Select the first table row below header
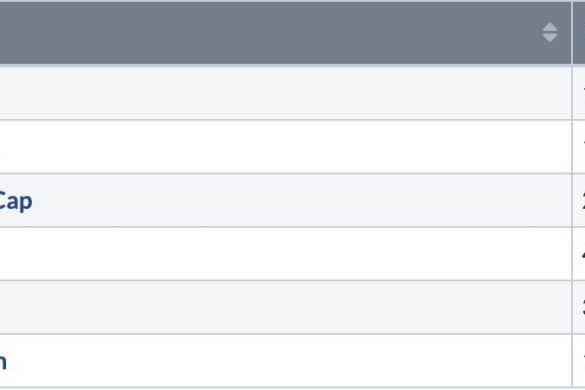This screenshot has height=390, width=585. coord(285,93)
